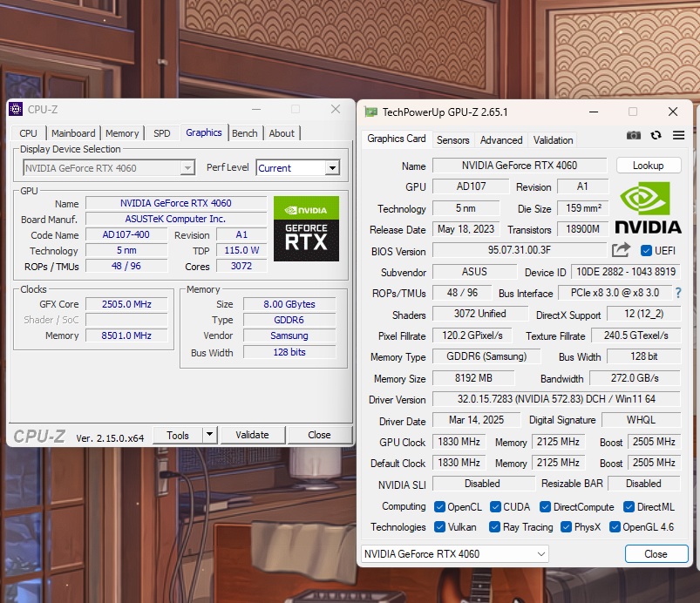
Task: Click the GFX Core 2505.0 MHz value
Action: tap(126, 304)
